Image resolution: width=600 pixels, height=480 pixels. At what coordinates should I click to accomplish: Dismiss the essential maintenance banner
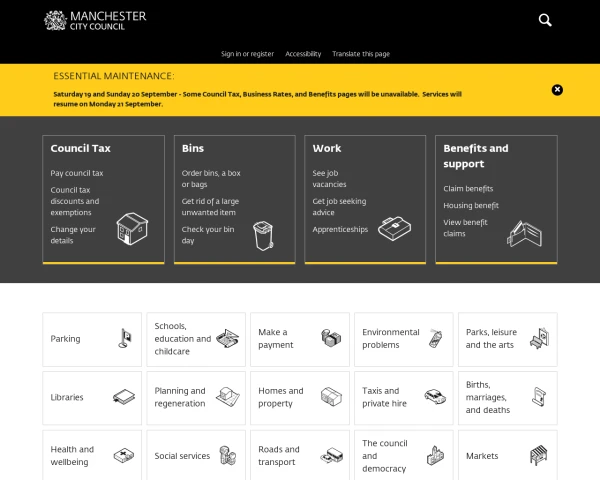click(x=557, y=90)
